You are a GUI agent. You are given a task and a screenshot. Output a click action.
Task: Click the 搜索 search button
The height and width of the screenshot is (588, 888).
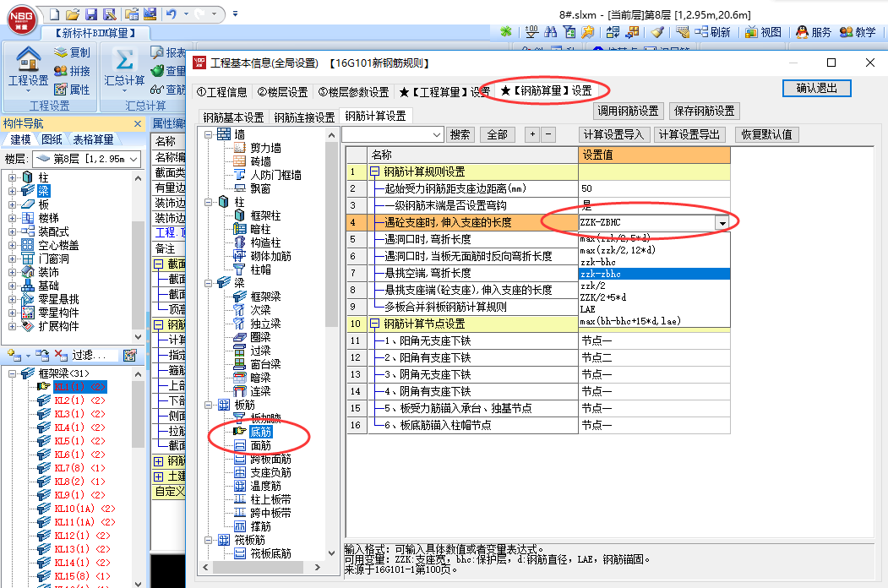tap(460, 135)
